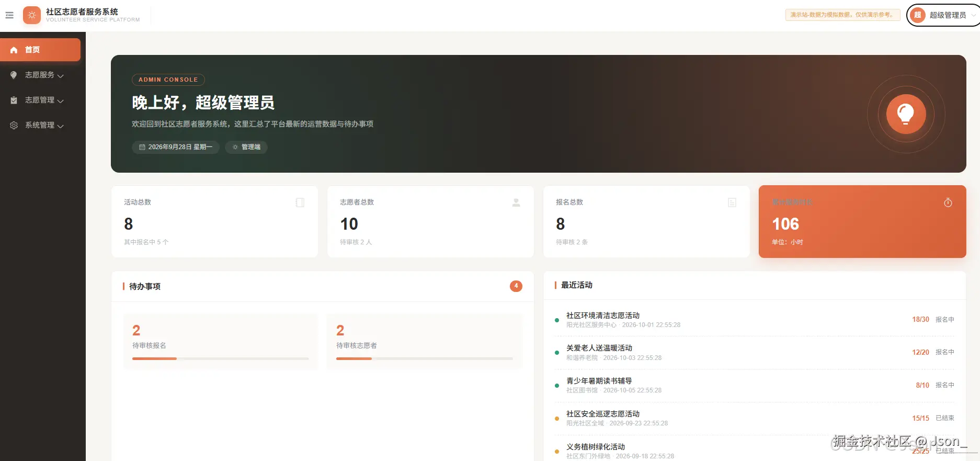Click the stopwatch icon on orange card
Image resolution: width=980 pixels, height=461 pixels.
(948, 203)
